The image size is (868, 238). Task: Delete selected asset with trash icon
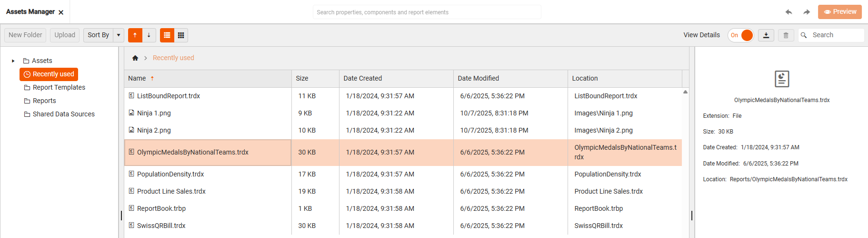[786, 35]
